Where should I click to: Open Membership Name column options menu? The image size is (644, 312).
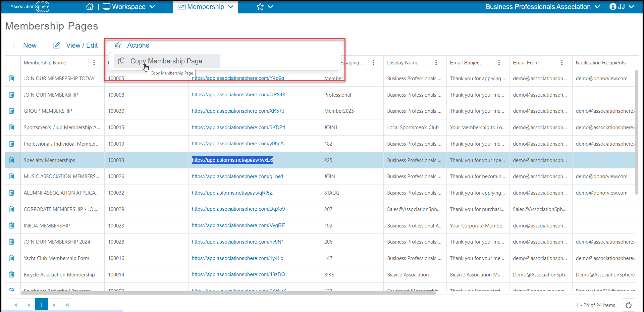coord(94,62)
